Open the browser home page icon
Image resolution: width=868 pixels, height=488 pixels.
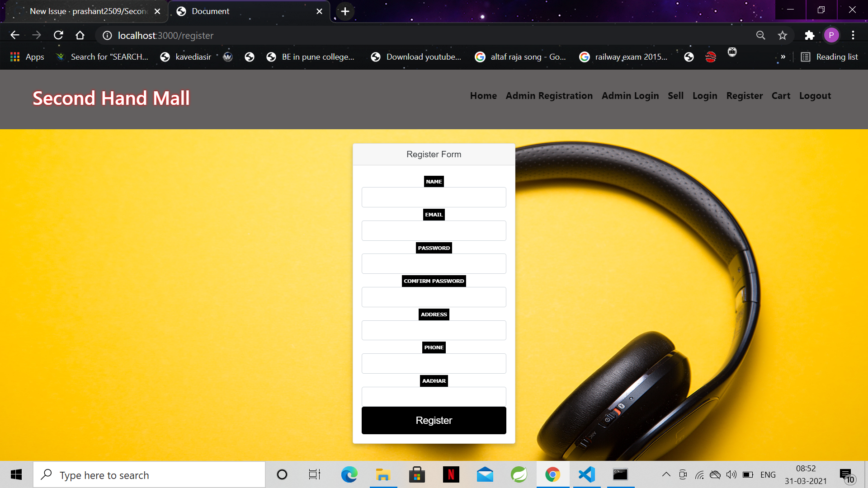(x=80, y=35)
